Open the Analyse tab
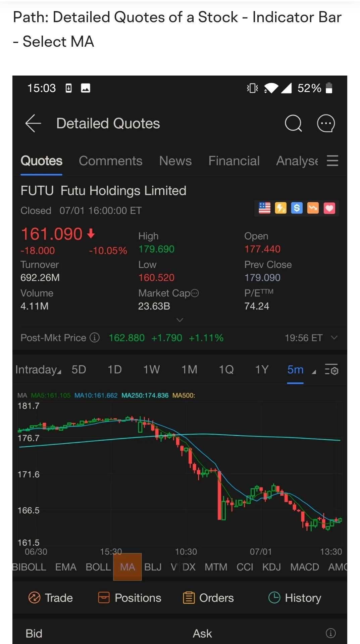The width and height of the screenshot is (360, 644). (297, 161)
